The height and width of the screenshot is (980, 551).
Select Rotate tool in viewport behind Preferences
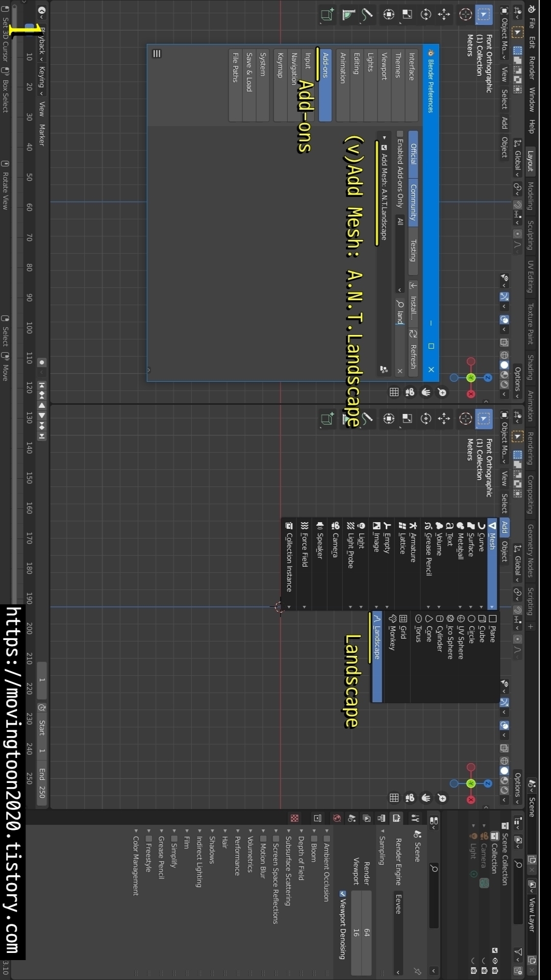[x=425, y=15]
